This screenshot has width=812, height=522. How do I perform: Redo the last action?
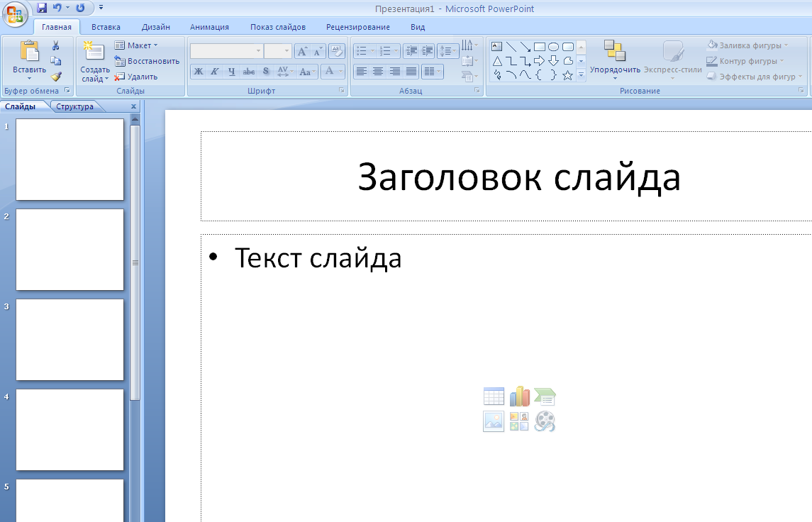pyautogui.click(x=80, y=8)
